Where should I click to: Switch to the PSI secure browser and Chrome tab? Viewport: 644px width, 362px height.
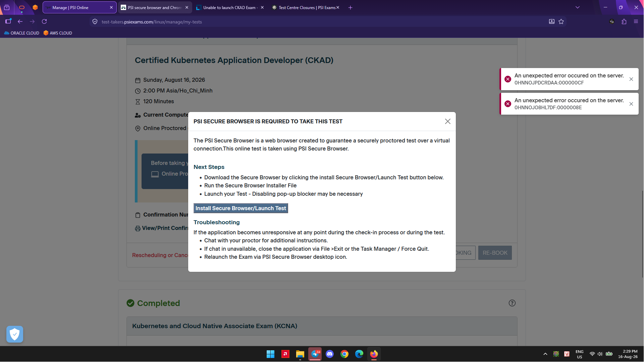click(155, 7)
